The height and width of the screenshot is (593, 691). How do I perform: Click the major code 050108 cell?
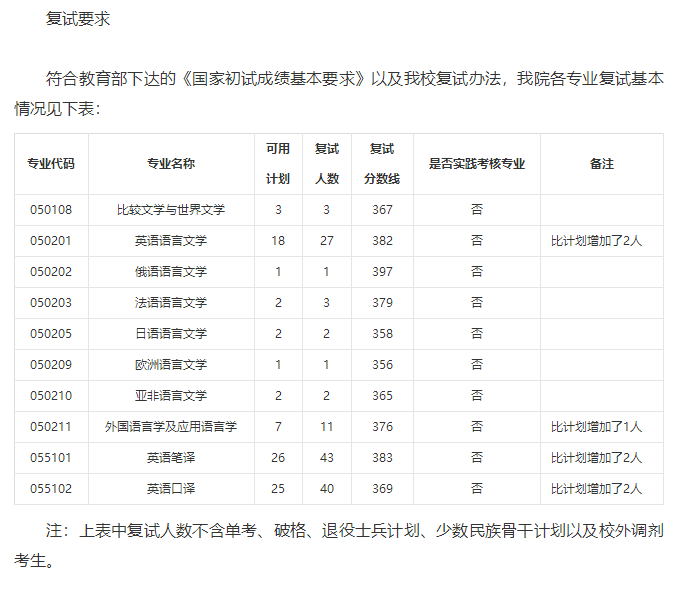click(x=51, y=210)
